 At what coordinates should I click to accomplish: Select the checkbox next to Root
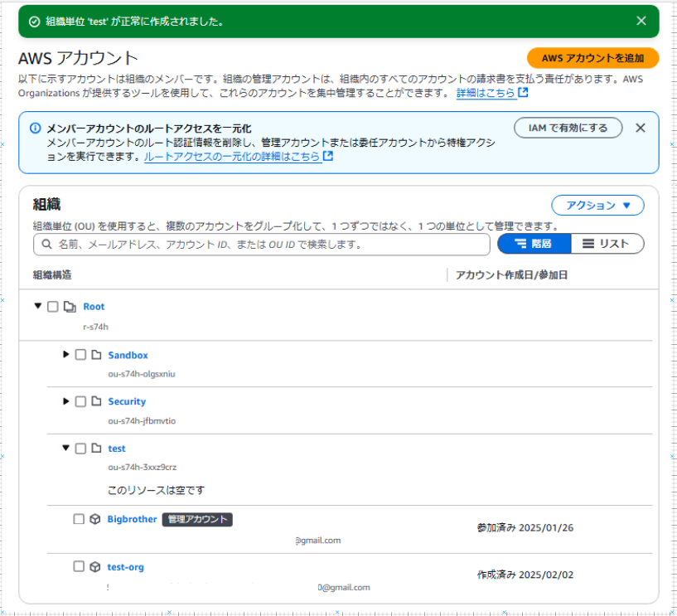pyautogui.click(x=53, y=306)
